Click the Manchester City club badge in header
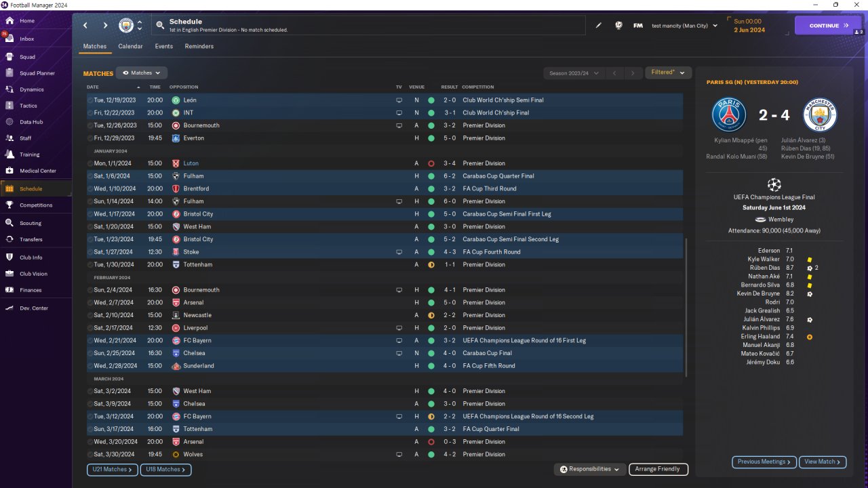 point(126,26)
